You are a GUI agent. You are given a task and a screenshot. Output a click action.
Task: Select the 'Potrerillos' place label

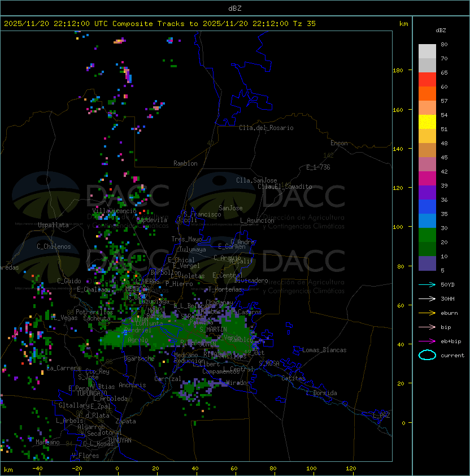(94, 312)
